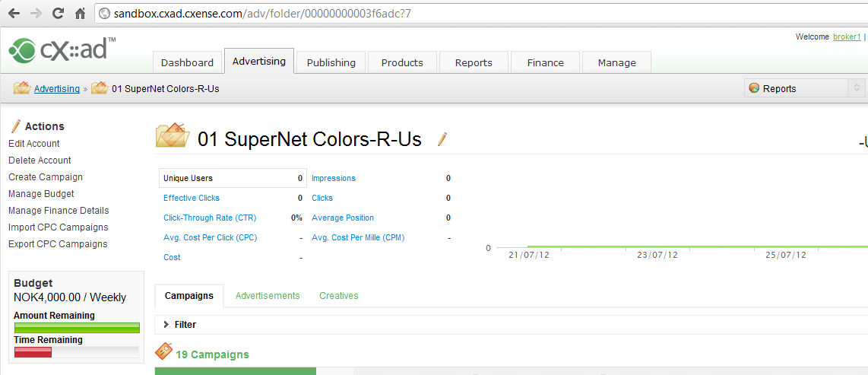Image resolution: width=868 pixels, height=375 pixels.
Task: Click the pie chart icon in the Reports dropdown
Action: [x=753, y=88]
